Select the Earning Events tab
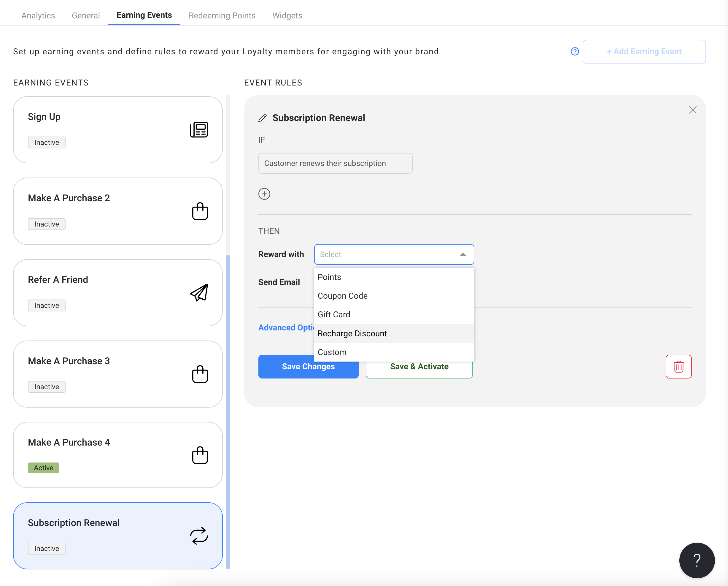Image resolution: width=728 pixels, height=586 pixels. coord(144,15)
